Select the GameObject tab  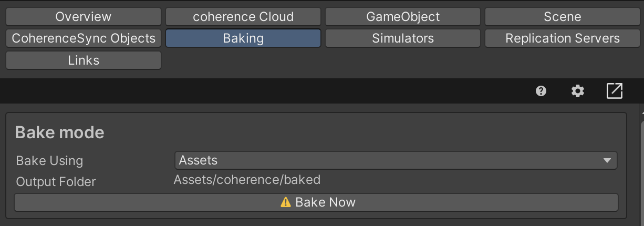(x=403, y=17)
